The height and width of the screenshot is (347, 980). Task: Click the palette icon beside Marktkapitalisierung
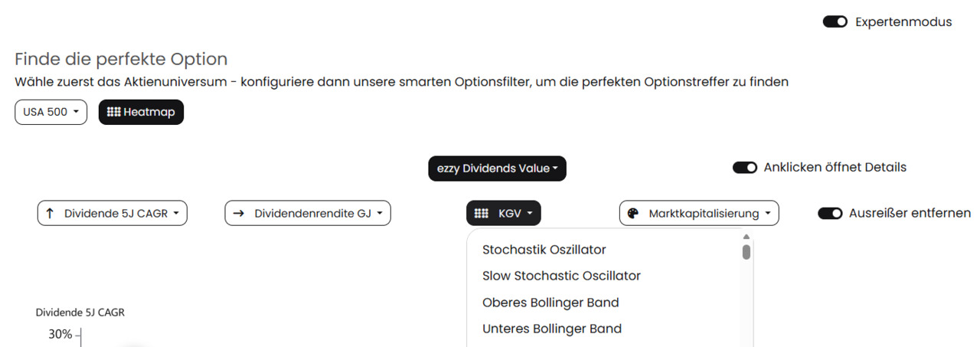633,214
